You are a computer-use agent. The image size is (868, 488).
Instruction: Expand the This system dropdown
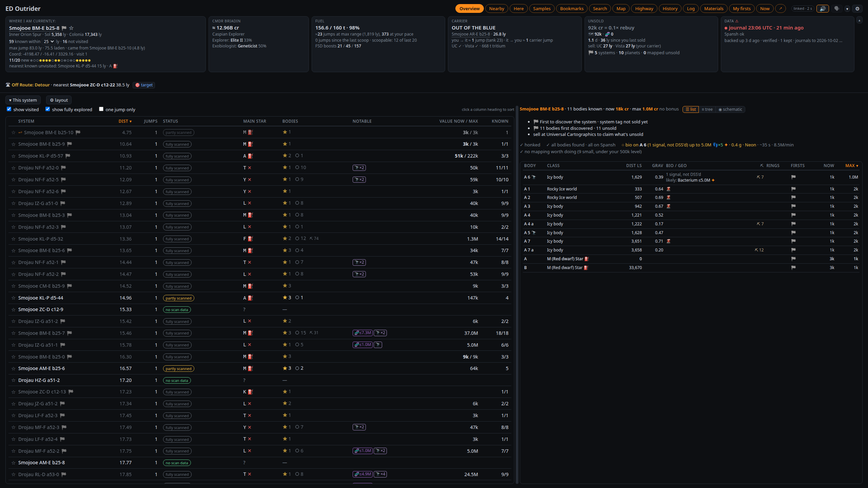23,100
